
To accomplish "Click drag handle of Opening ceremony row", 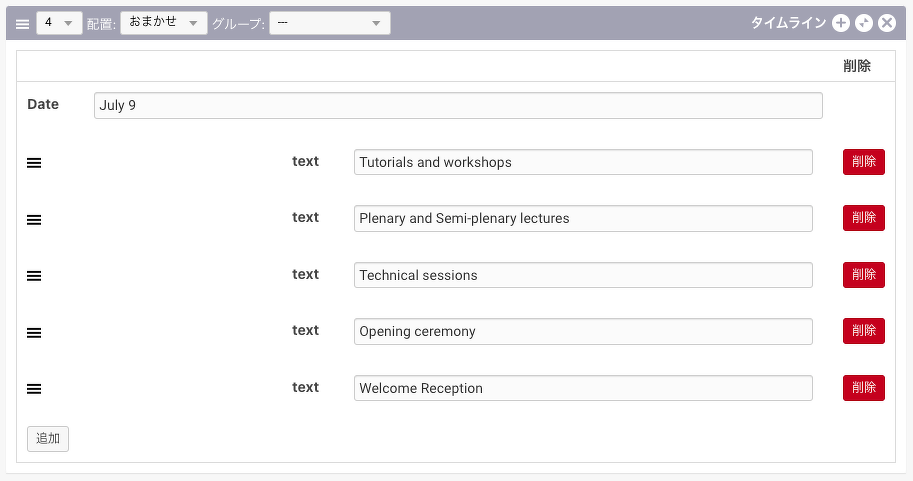I will point(34,332).
